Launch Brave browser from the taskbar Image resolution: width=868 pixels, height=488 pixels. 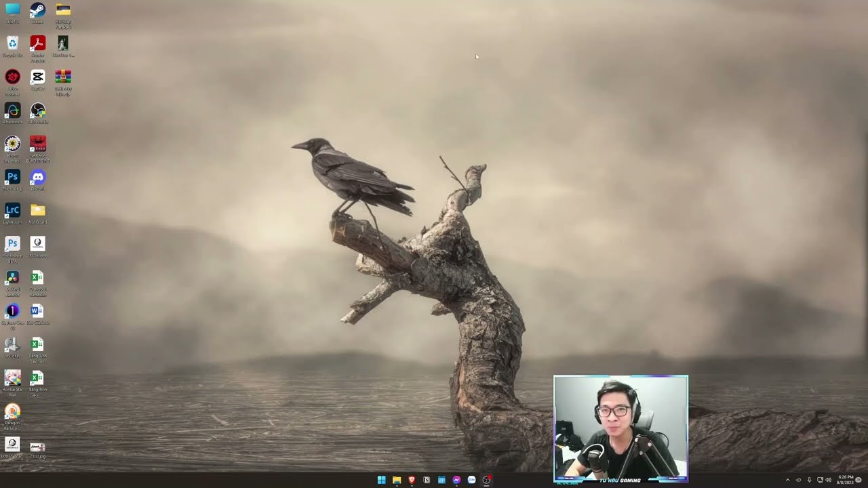(x=412, y=480)
